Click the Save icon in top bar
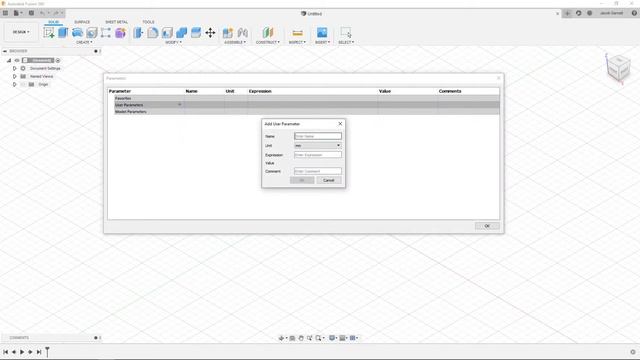 pos(31,13)
